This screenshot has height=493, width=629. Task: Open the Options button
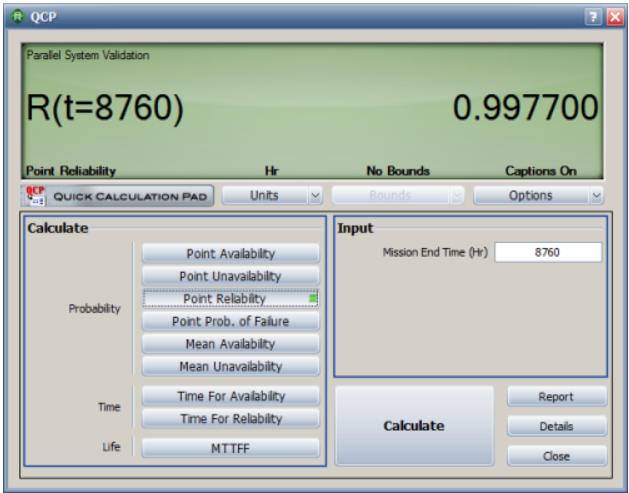(x=531, y=196)
